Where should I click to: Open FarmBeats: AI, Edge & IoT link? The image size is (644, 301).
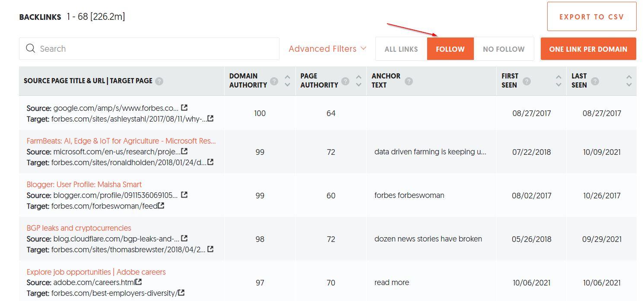click(x=121, y=141)
